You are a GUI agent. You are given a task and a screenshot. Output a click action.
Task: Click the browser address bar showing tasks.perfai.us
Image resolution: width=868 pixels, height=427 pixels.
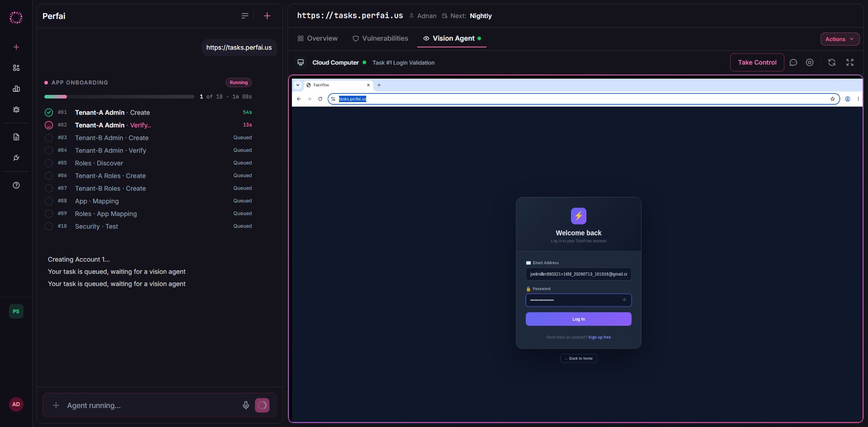click(x=584, y=99)
